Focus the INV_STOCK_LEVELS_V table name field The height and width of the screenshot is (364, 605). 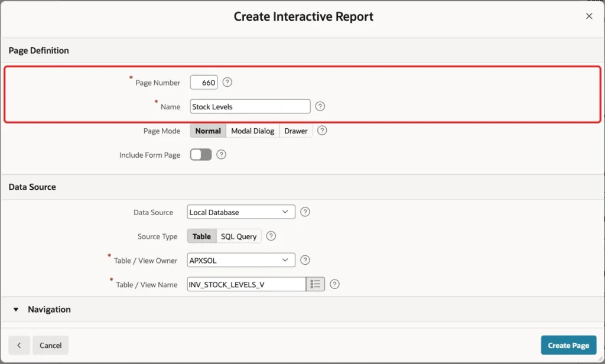coord(246,284)
